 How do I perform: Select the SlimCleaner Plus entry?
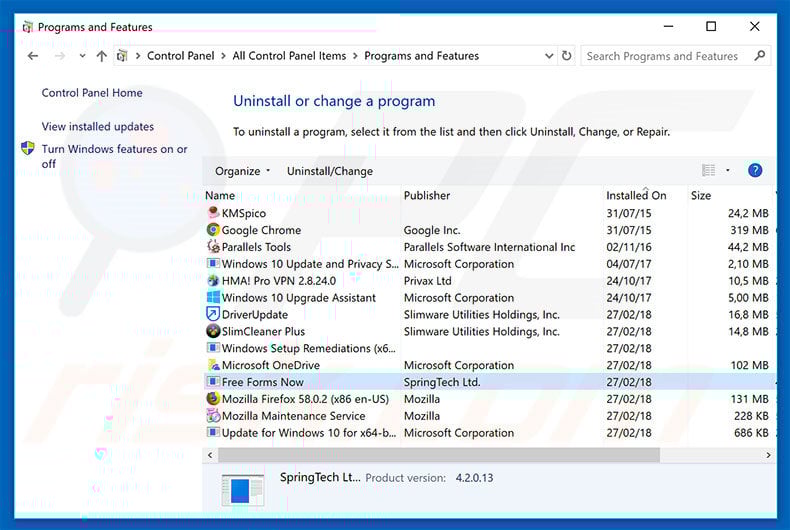tap(489, 331)
